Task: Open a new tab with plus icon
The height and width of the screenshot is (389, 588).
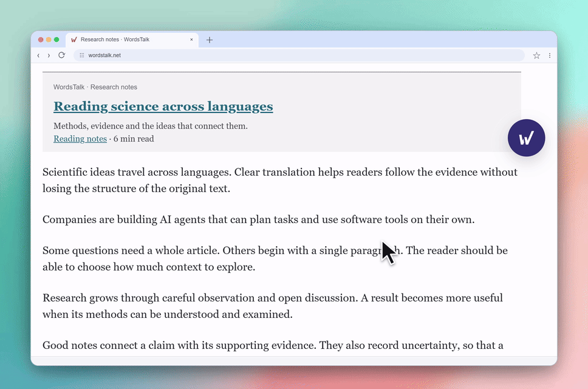Action: pos(210,40)
